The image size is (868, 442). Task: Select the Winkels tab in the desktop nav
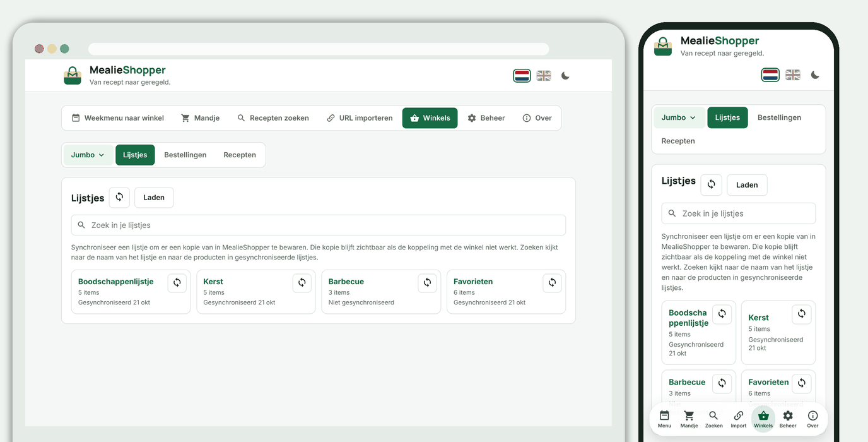(x=430, y=118)
